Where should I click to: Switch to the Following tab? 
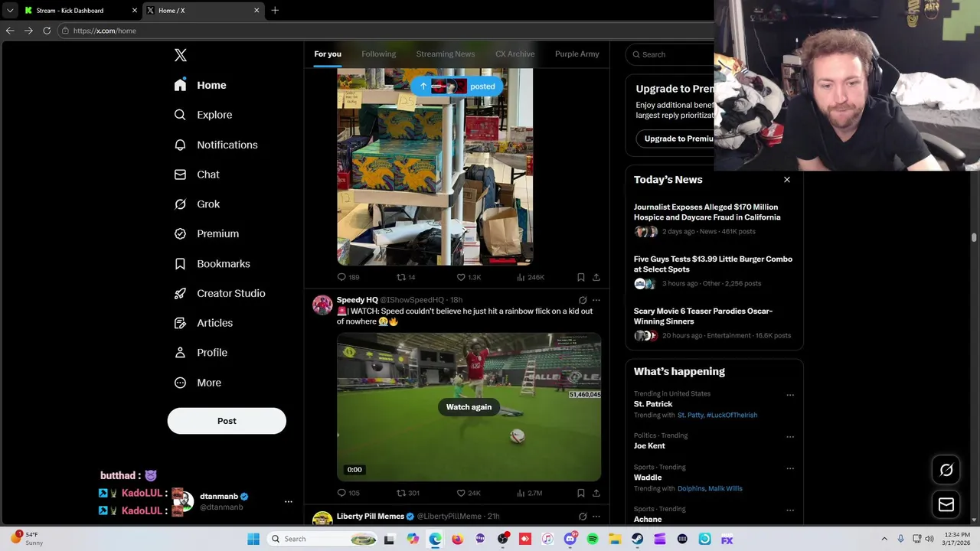click(x=378, y=54)
